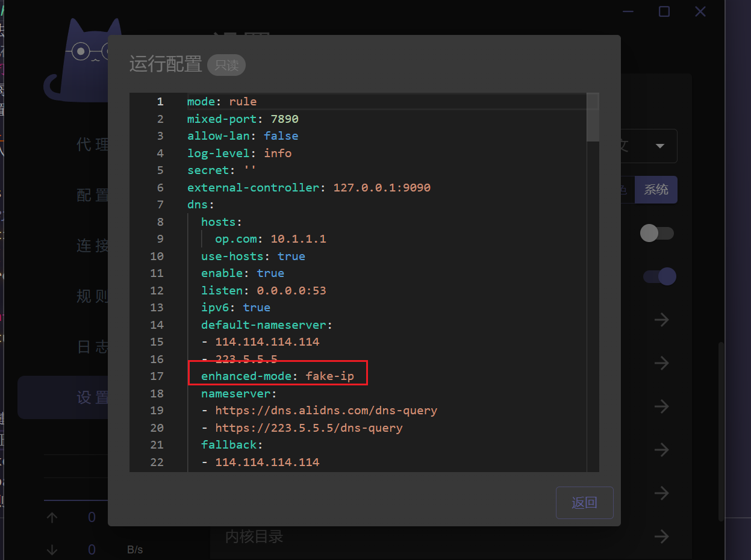Open the language dropdown arrow

pos(660,146)
